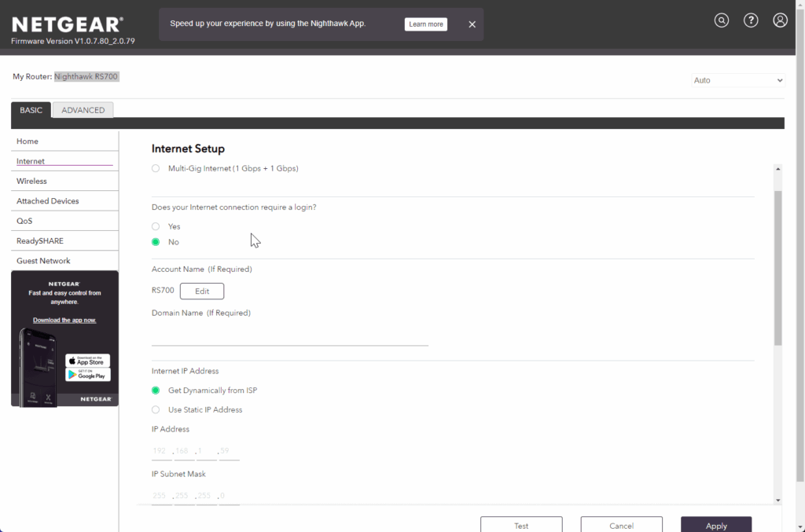805x532 pixels.
Task: Click Edit next to account name RS700
Action: pyautogui.click(x=202, y=291)
